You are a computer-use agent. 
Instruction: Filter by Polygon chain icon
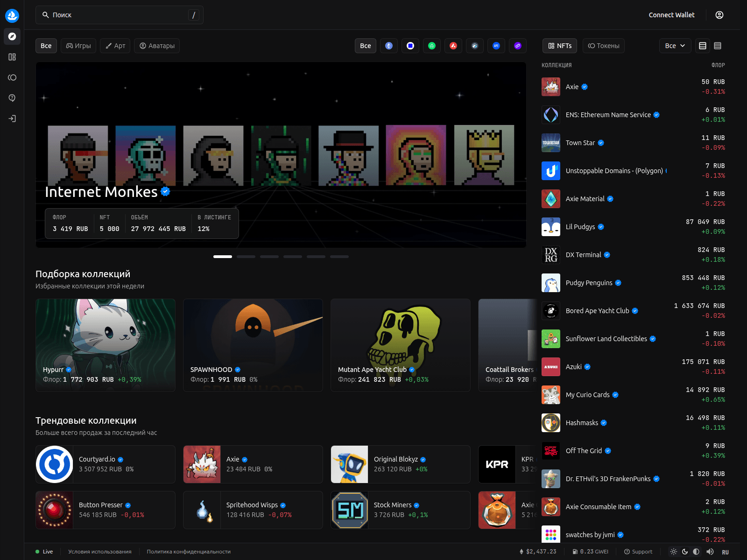pos(518,46)
